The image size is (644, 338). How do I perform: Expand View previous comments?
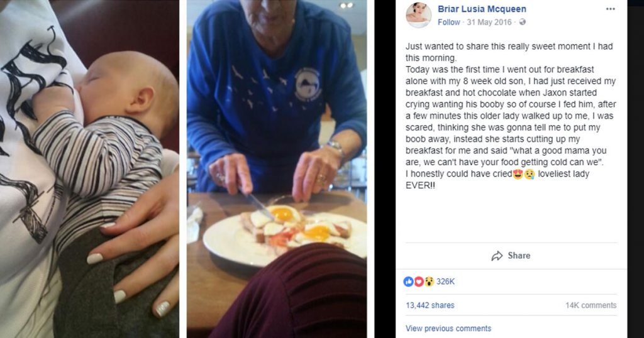[448, 329]
